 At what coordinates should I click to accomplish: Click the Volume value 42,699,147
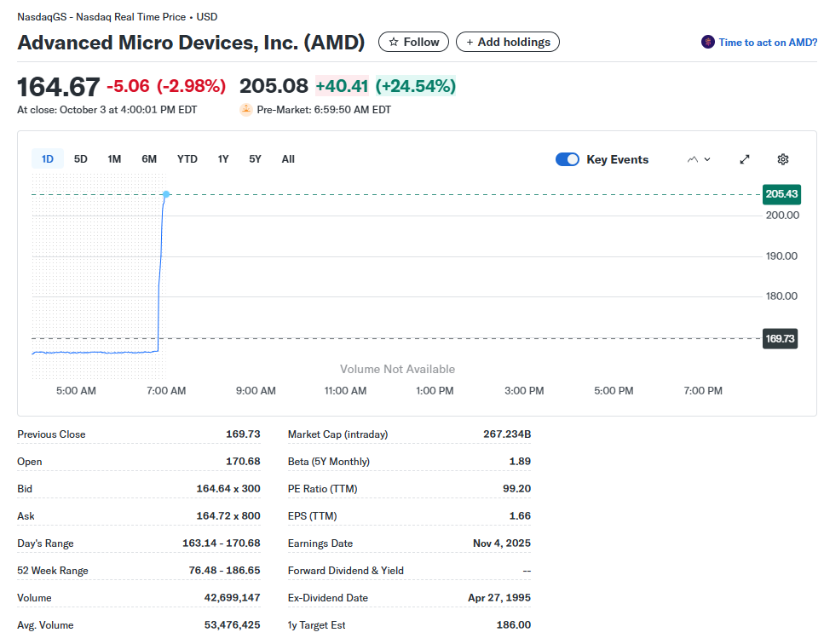pos(233,598)
